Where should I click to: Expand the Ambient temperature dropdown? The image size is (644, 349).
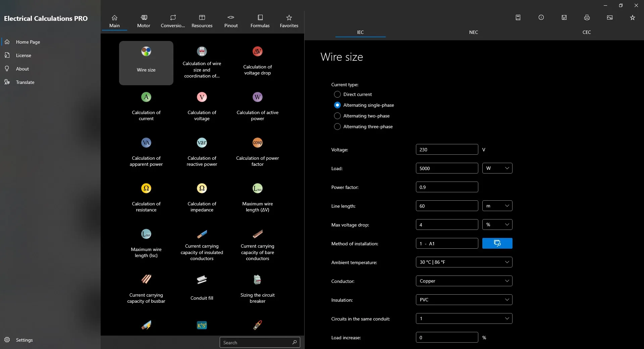pos(464,262)
